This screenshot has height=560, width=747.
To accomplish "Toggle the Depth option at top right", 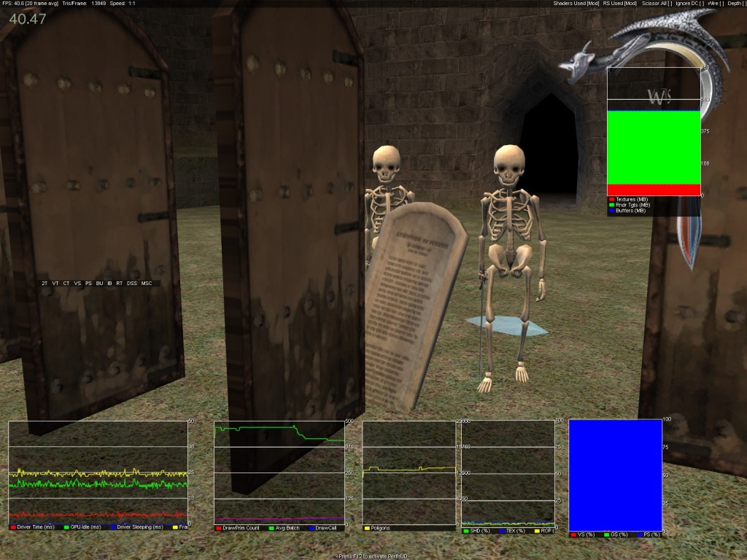I will tap(737, 4).
